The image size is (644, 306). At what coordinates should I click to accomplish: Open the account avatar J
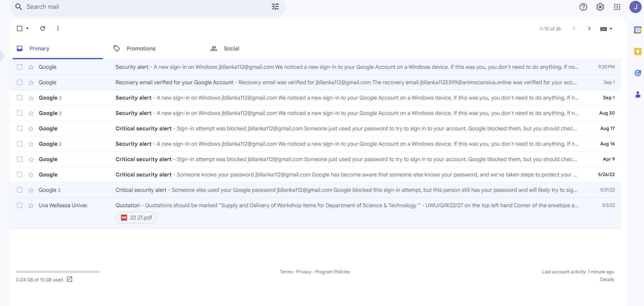(x=636, y=7)
